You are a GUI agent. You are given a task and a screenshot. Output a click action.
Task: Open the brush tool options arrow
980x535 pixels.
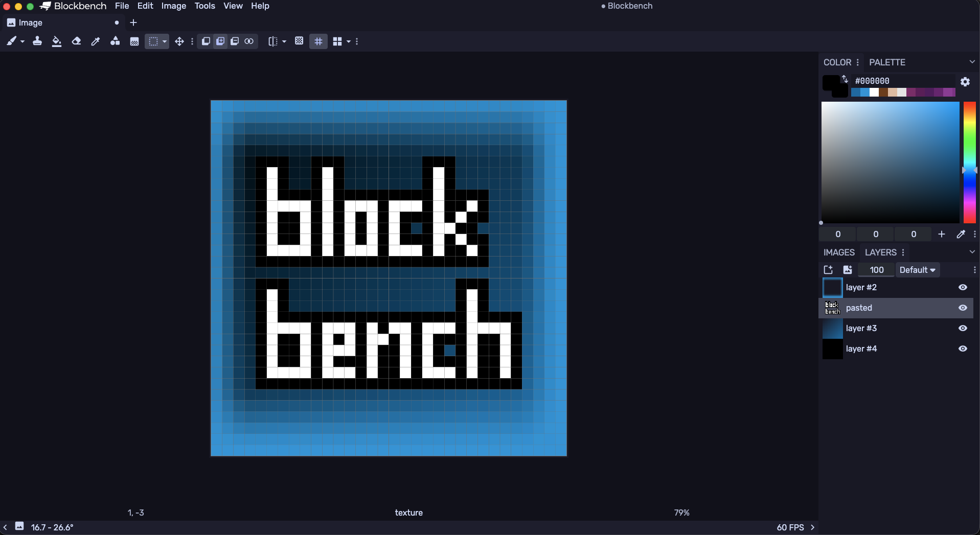(x=22, y=41)
